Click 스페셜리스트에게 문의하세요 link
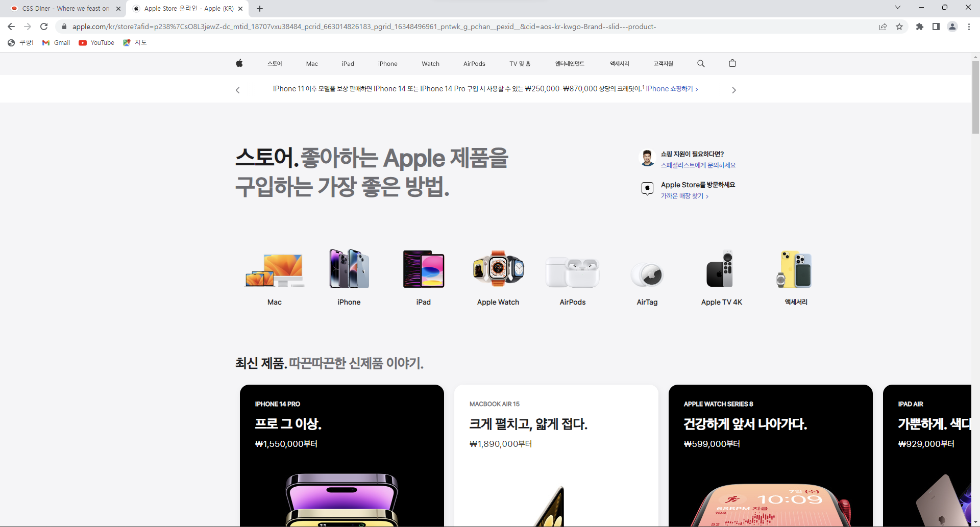This screenshot has width=980, height=527. coord(698,165)
